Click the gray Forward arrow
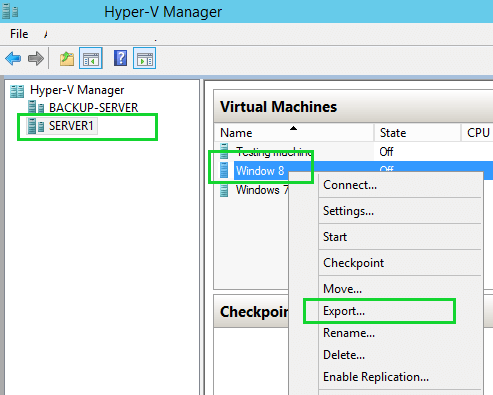The height and width of the screenshot is (395, 493). click(36, 59)
